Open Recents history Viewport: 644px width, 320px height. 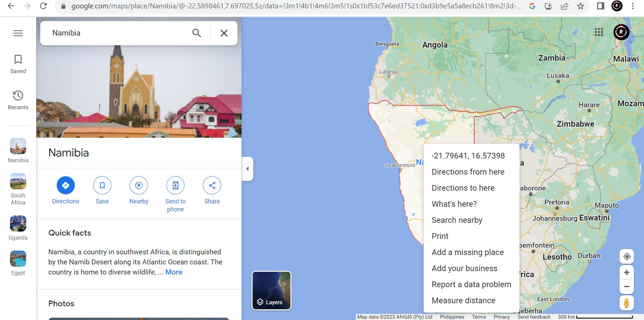[x=18, y=95]
